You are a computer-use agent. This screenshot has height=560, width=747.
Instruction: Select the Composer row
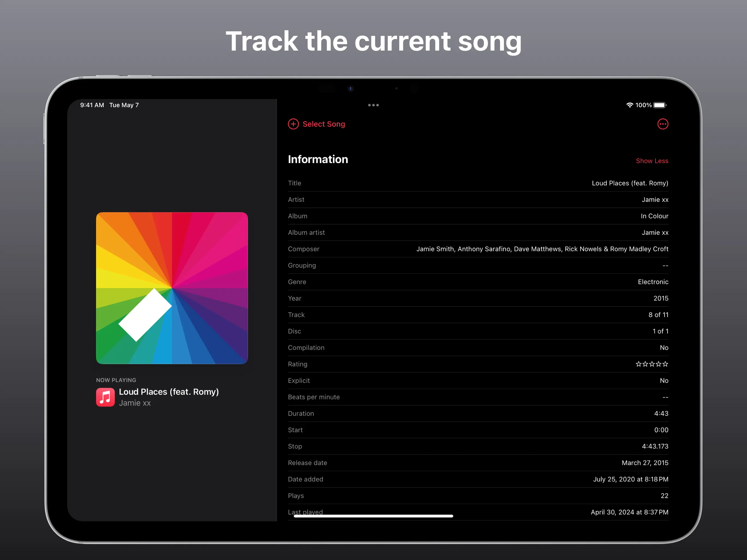click(x=478, y=249)
